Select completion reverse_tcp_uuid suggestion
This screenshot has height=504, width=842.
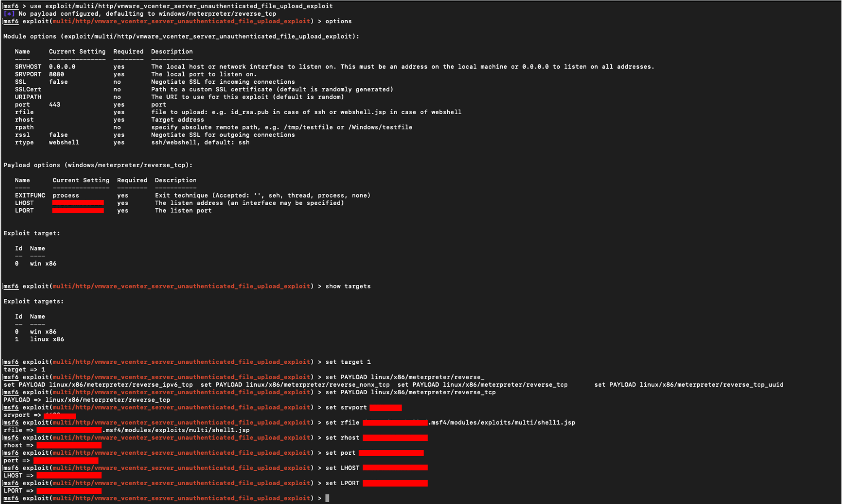coord(689,385)
